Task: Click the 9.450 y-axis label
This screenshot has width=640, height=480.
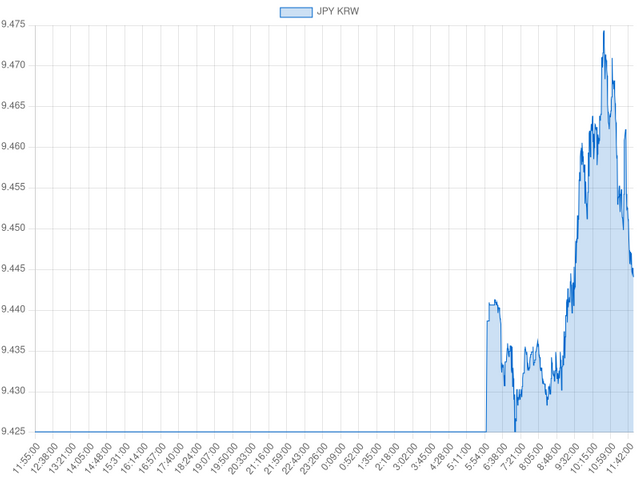Action: coord(13,228)
